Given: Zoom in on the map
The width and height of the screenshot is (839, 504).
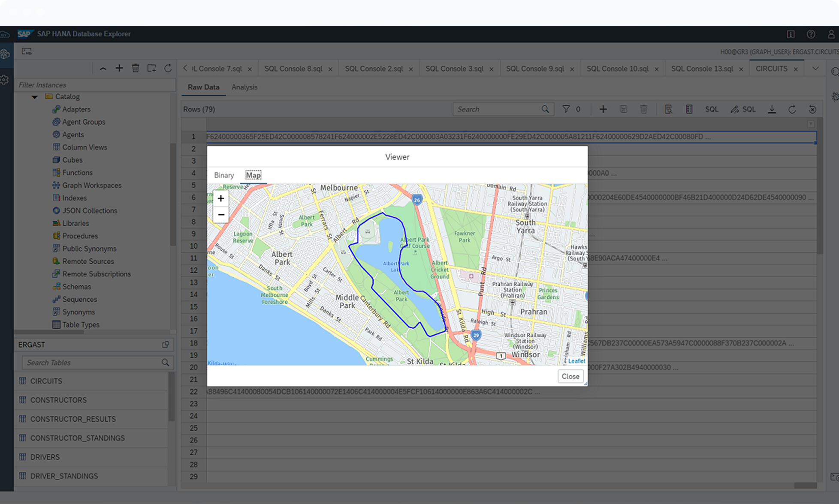Looking at the screenshot, I should pyautogui.click(x=220, y=198).
